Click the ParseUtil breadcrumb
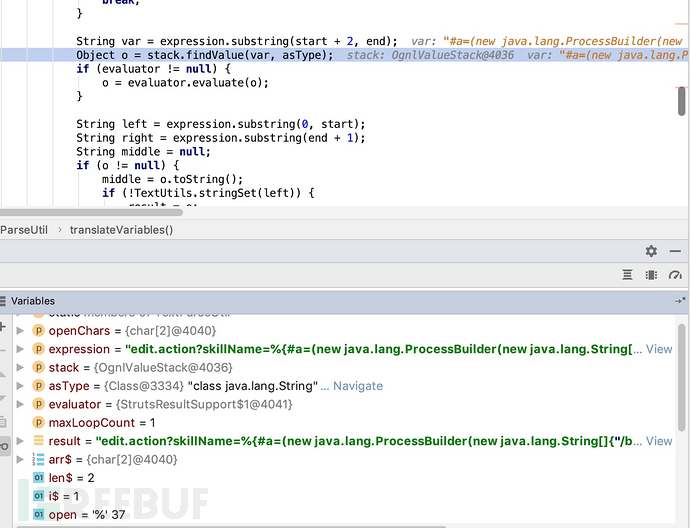 pyautogui.click(x=24, y=230)
